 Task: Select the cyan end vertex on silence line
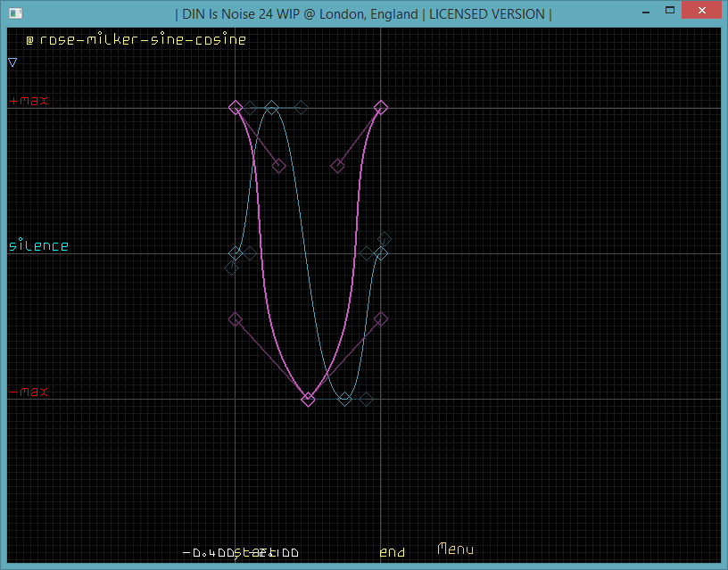tap(381, 253)
